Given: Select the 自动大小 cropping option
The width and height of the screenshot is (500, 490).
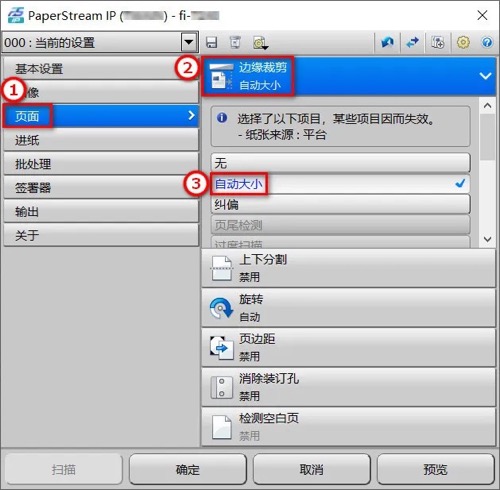Looking at the screenshot, I should [x=340, y=184].
